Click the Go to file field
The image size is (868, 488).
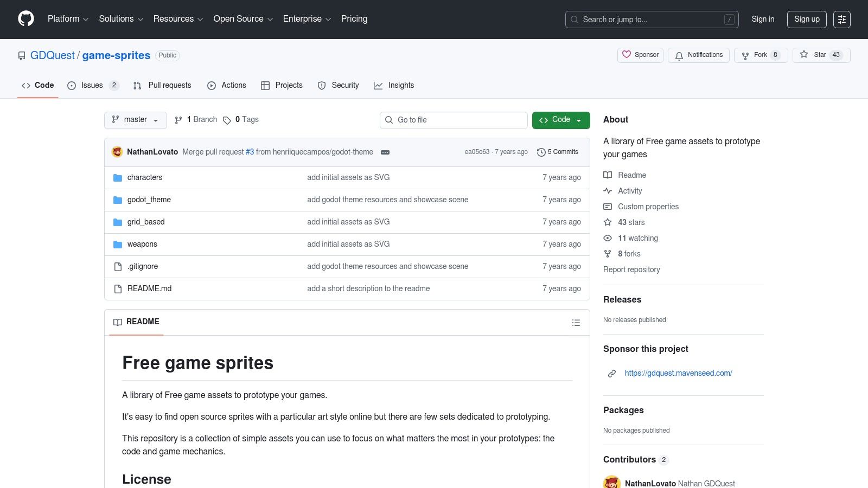click(x=454, y=120)
